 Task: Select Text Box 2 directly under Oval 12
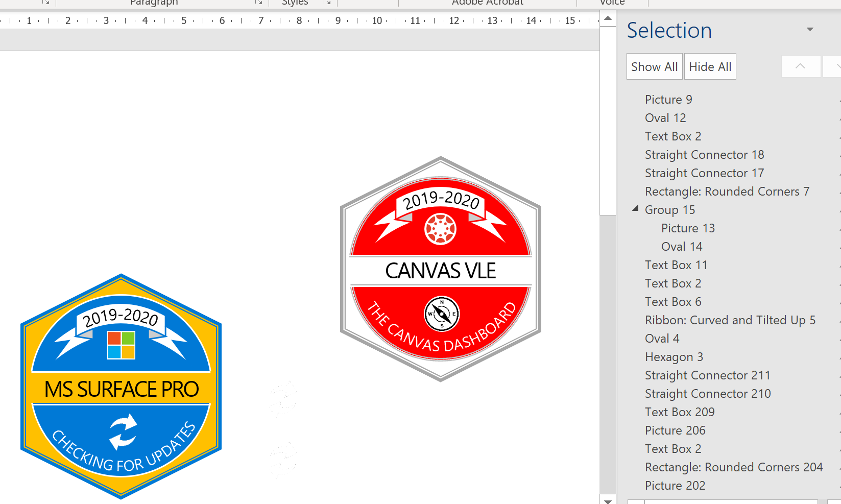pyautogui.click(x=673, y=136)
